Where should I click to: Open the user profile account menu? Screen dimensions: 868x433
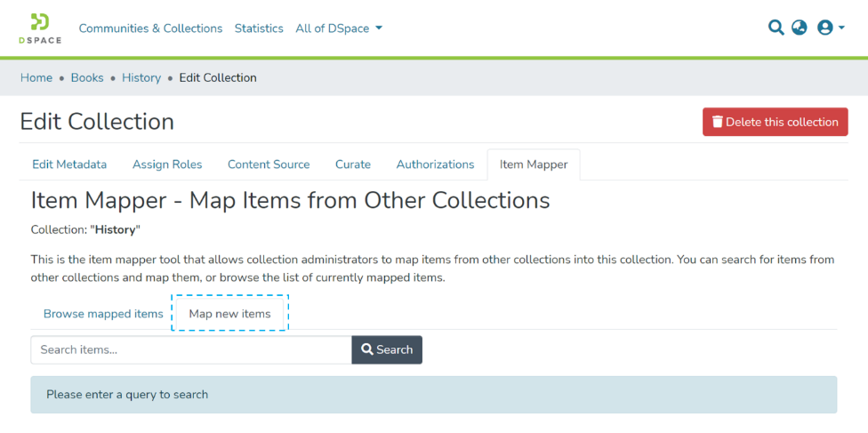[x=829, y=28]
